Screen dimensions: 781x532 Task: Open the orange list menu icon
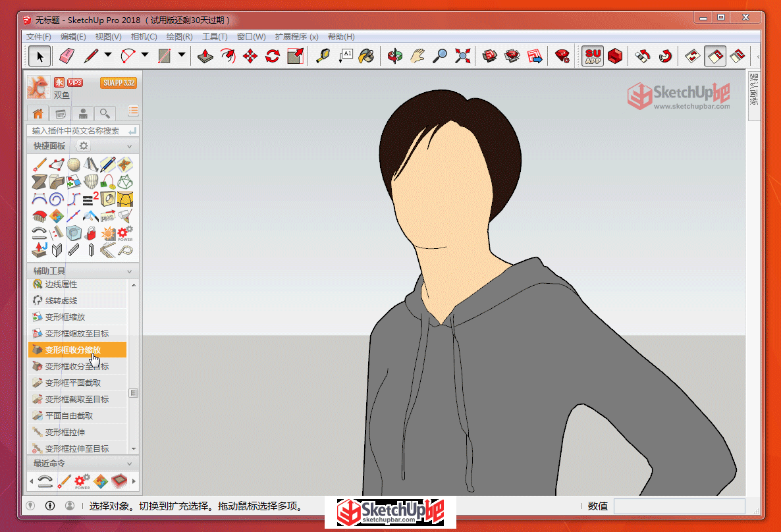point(133,111)
